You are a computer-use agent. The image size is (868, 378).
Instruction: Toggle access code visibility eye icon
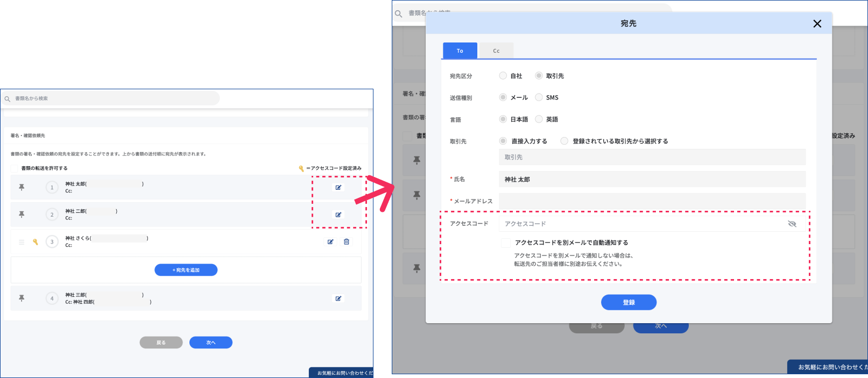click(792, 224)
